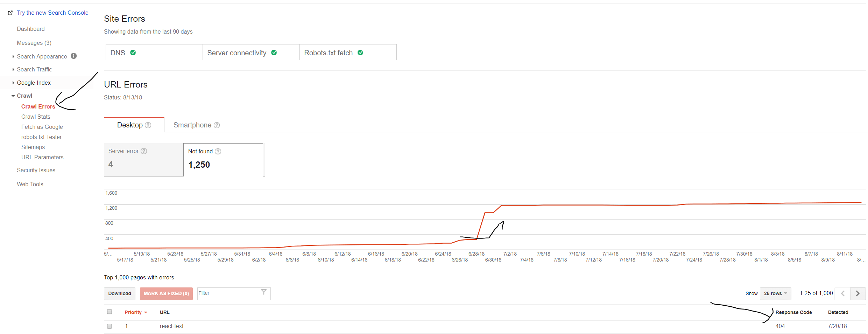The image size is (868, 334).
Task: Click the info icon beside Search Appearance
Action: click(73, 56)
